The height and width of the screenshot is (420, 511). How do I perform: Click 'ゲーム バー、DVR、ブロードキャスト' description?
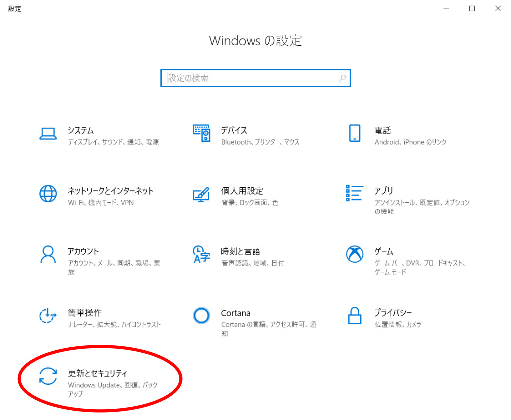(420, 267)
